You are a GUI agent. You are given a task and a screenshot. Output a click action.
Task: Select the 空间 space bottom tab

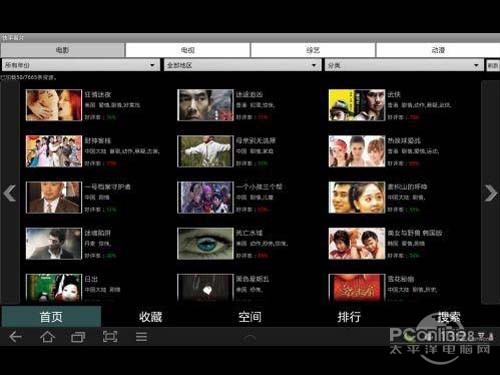pos(250,317)
